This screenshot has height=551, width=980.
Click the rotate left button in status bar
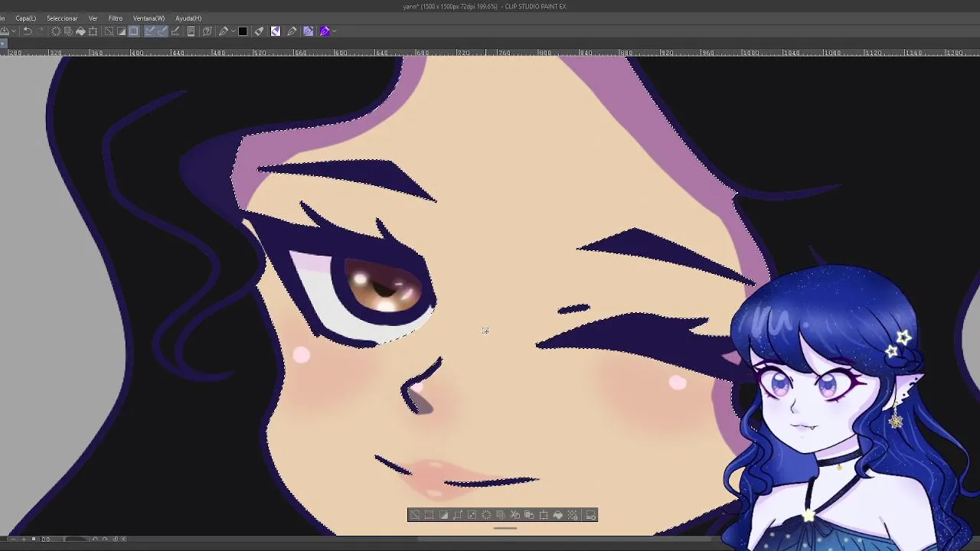coord(95,539)
